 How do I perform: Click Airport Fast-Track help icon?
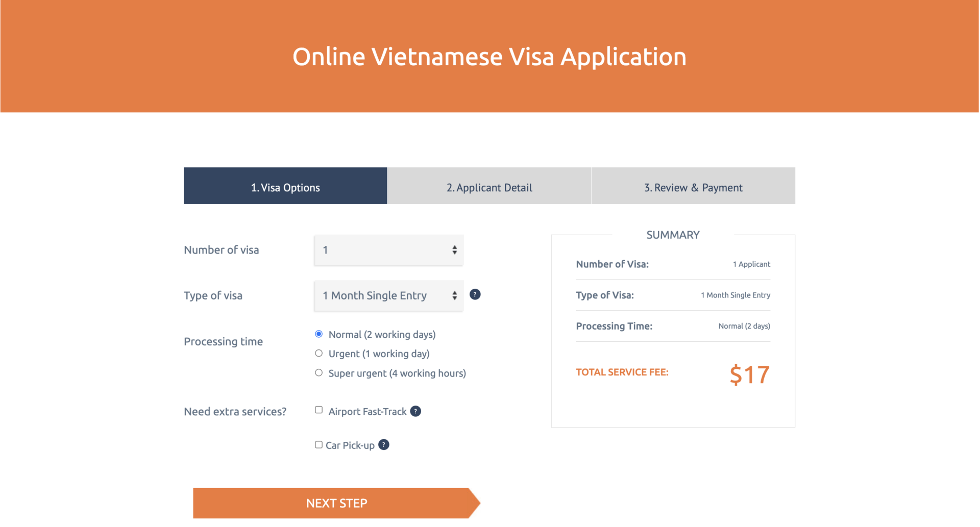point(415,411)
